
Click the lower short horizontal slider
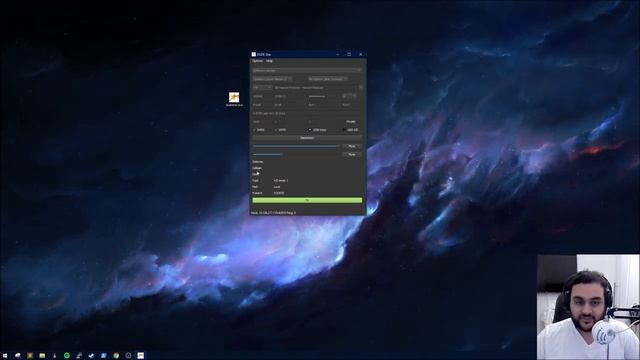[267, 155]
